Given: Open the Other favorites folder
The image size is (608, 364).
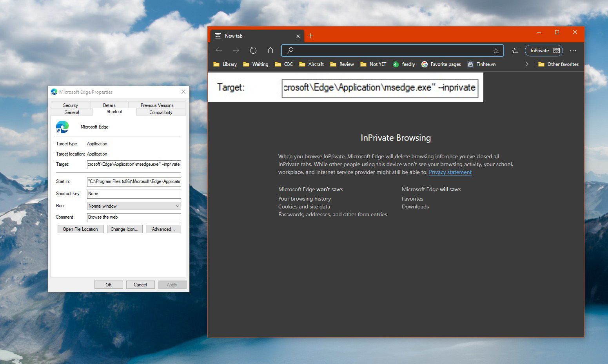Looking at the screenshot, I should (x=558, y=64).
